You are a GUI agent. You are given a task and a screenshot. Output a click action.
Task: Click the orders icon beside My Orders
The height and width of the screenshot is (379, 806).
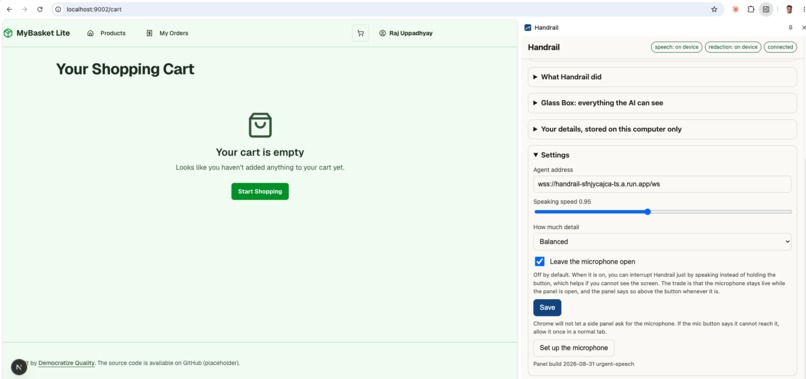pyautogui.click(x=149, y=33)
